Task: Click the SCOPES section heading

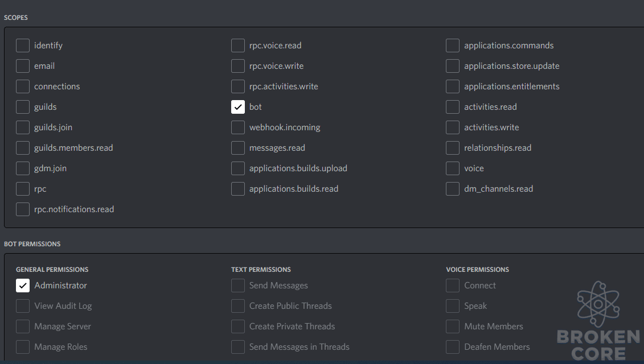Action: [16, 18]
